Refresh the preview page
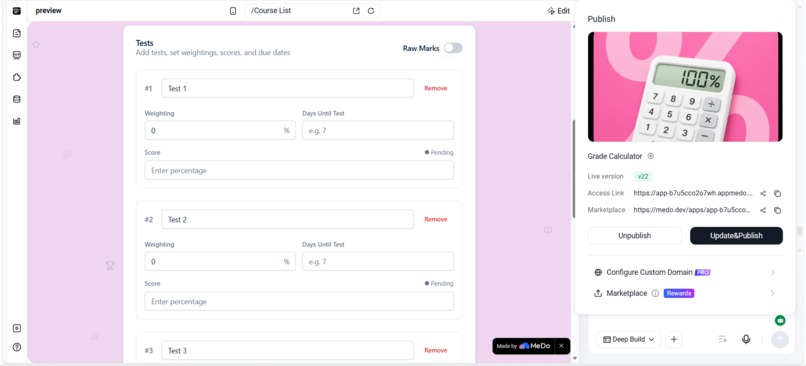 point(371,11)
